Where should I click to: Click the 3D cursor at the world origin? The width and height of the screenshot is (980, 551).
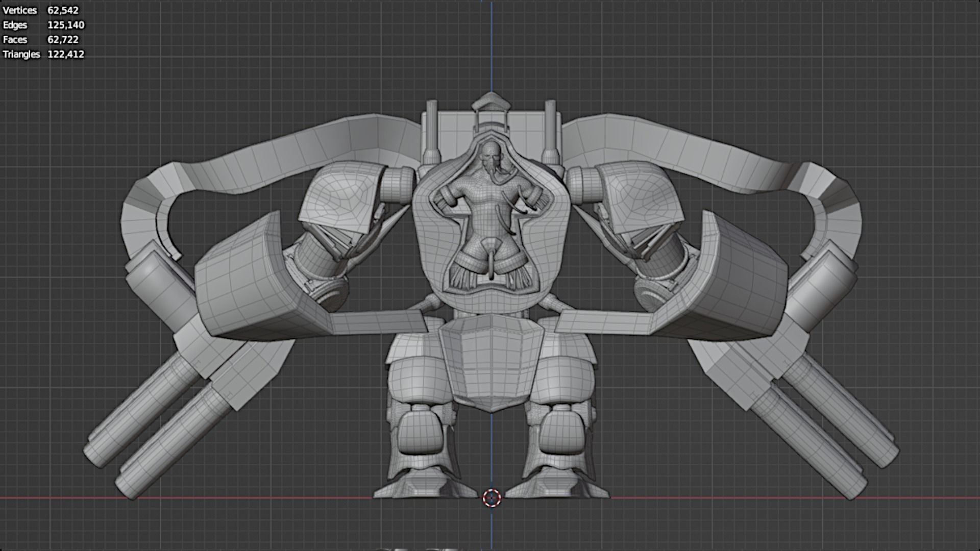[x=492, y=497]
